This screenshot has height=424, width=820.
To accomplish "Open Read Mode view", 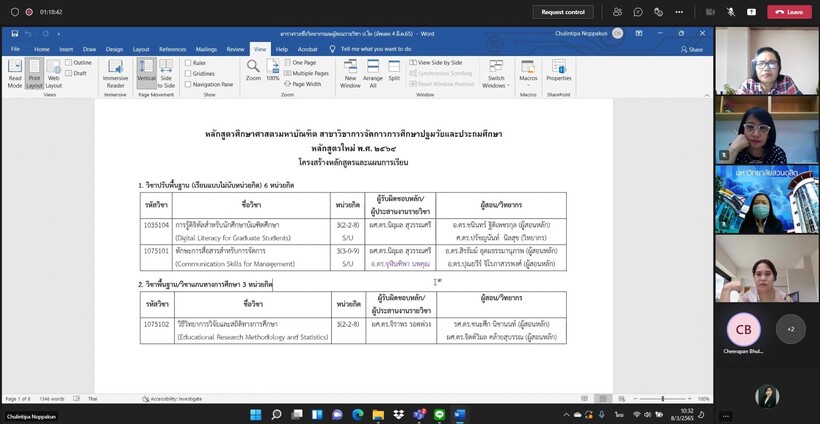I will tap(15, 73).
